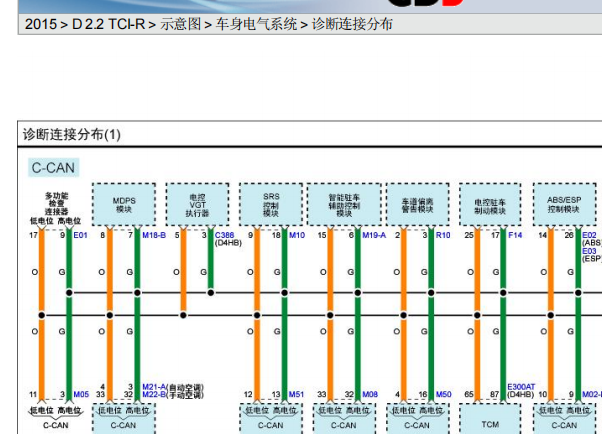This screenshot has width=602, height=434.
Task: Select the 诊断连接分布(1) section title
Action: click(72, 134)
